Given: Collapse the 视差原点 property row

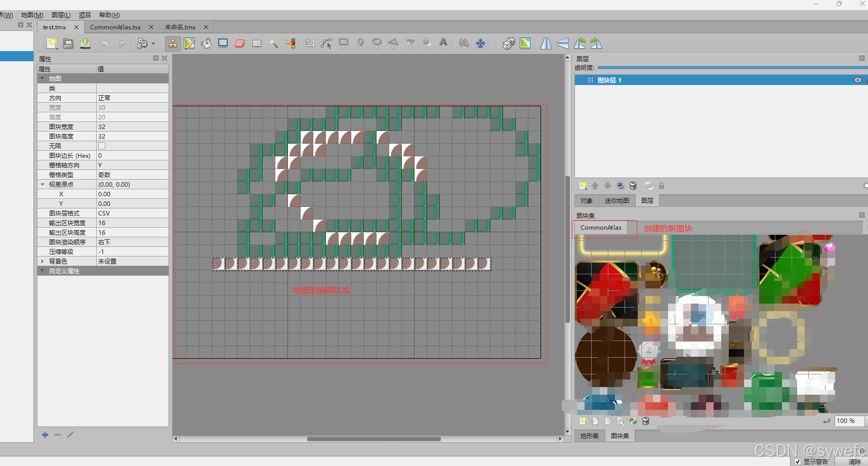Looking at the screenshot, I should point(43,184).
